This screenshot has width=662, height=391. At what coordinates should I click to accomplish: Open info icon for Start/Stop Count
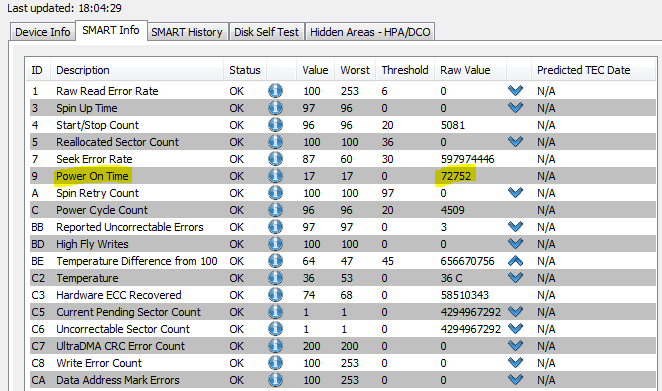(275, 125)
